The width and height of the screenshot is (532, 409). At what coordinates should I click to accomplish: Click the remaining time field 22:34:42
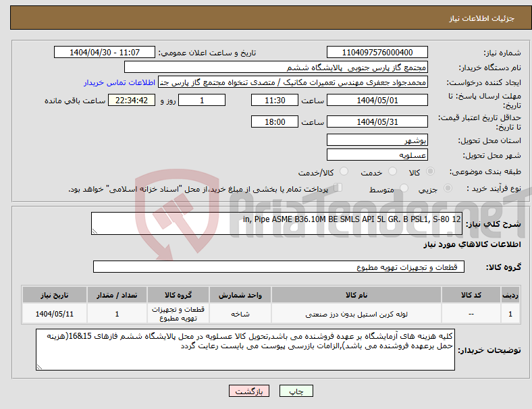132,101
